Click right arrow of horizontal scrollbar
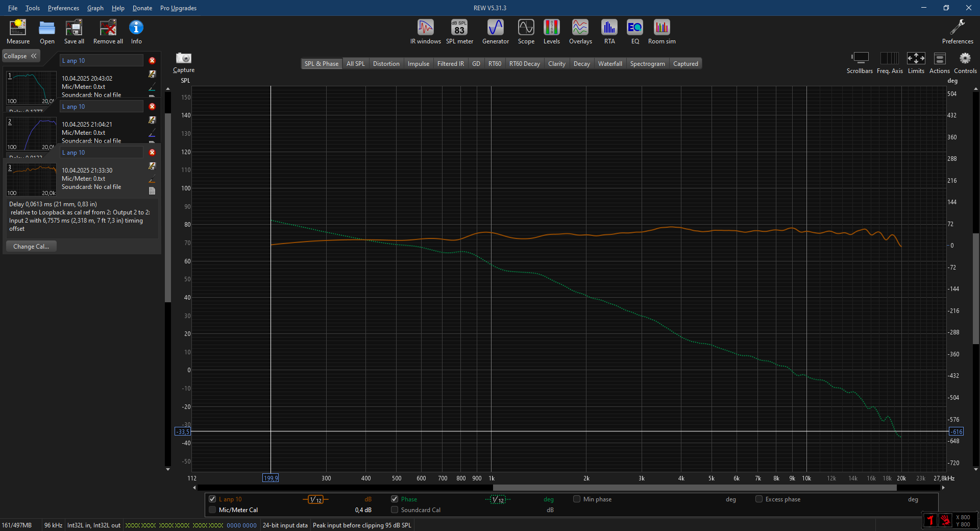Viewport: 980px width, 531px height. (943, 488)
